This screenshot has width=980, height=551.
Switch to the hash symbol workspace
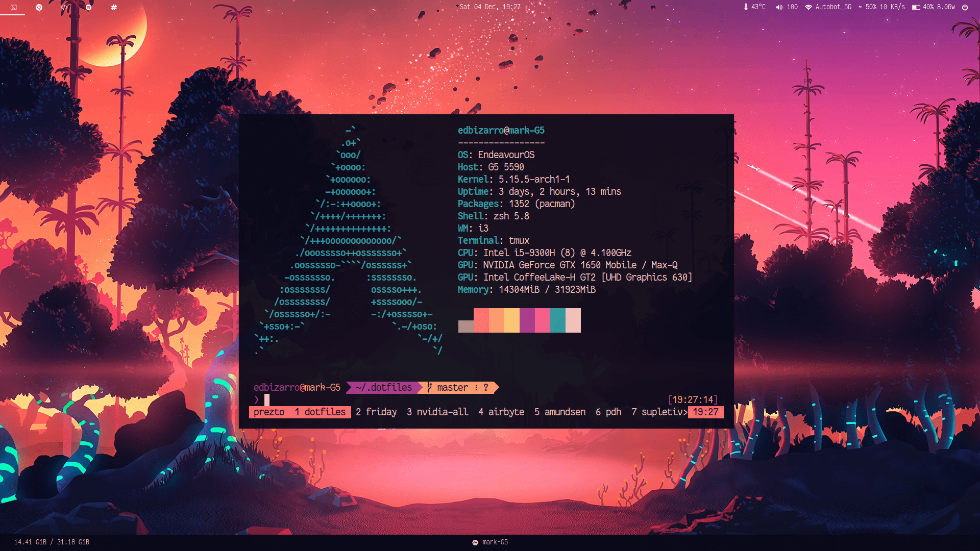tap(114, 7)
